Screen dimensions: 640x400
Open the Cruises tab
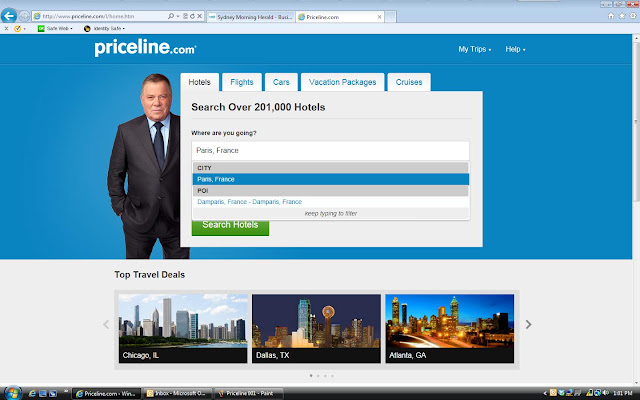coord(409,82)
